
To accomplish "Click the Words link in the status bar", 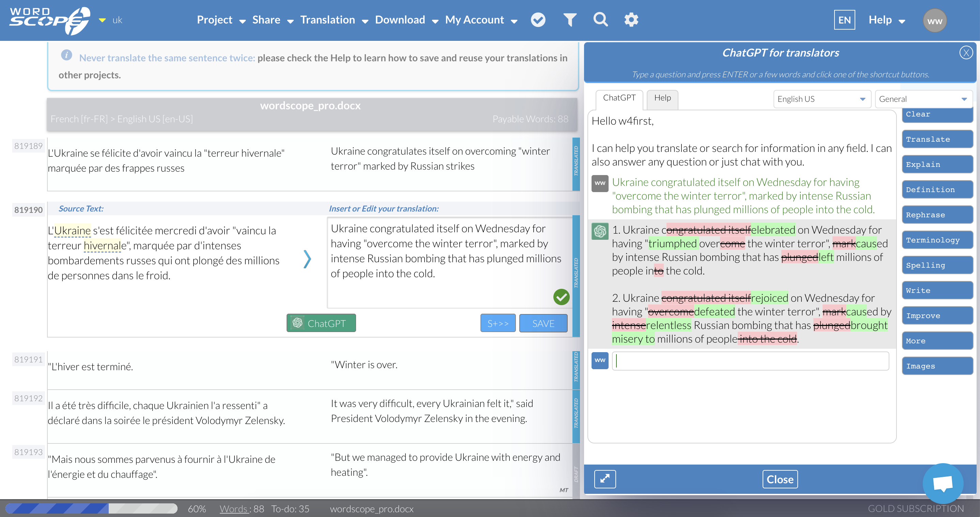I will (x=234, y=508).
